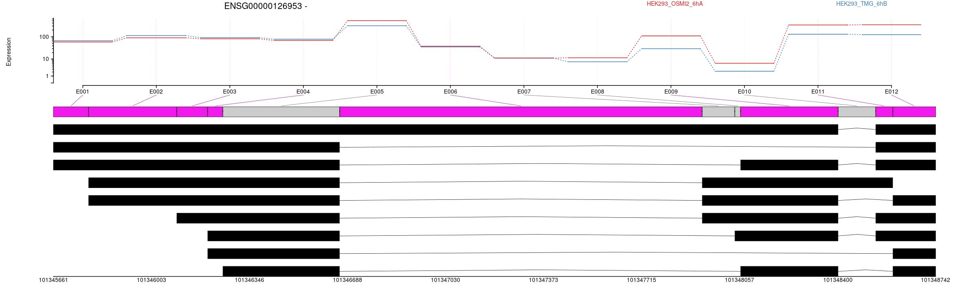Click exon label E003

point(229,92)
